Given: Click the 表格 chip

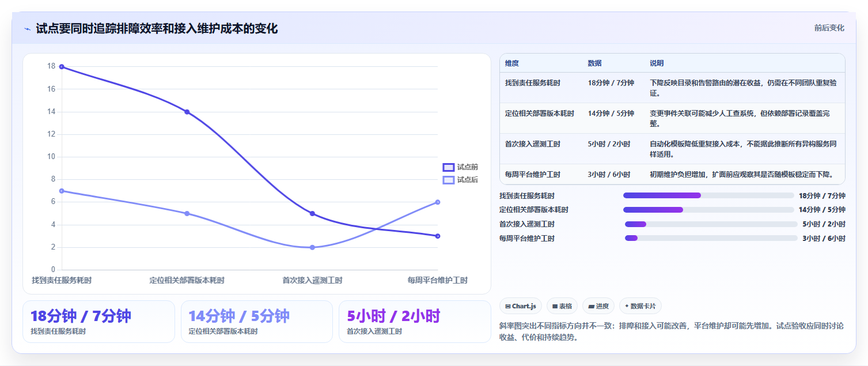Looking at the screenshot, I should pos(562,306).
